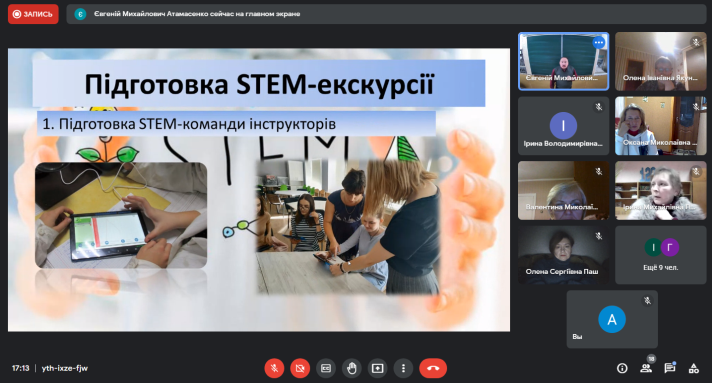Click the blue А avatar on your tile

coord(612,319)
